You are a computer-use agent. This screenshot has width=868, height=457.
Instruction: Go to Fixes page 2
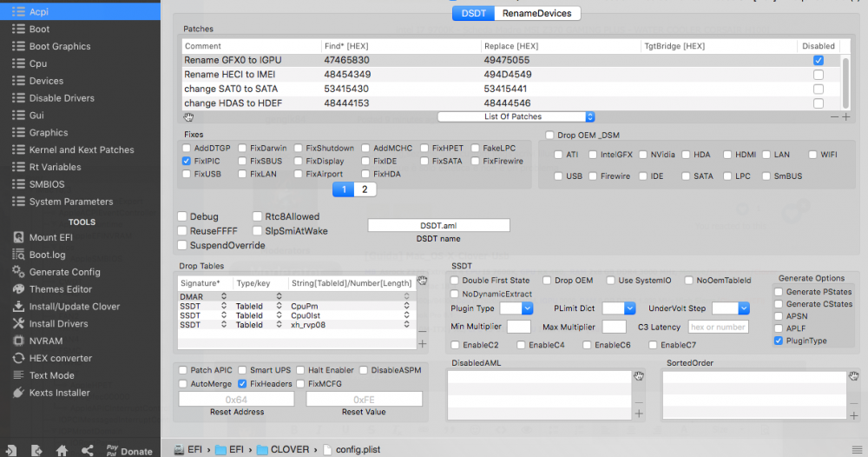(365, 189)
